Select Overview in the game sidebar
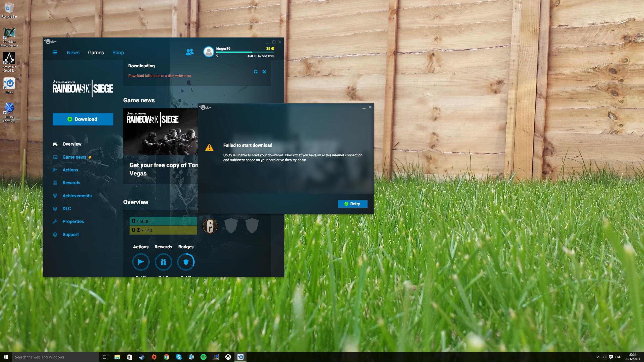The height and width of the screenshot is (362, 644). [x=72, y=144]
